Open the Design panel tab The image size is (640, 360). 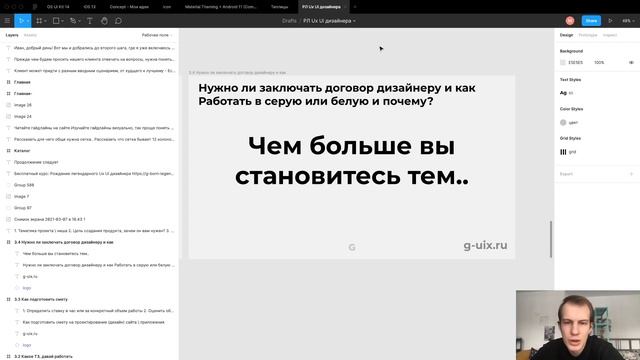pyautogui.click(x=566, y=35)
